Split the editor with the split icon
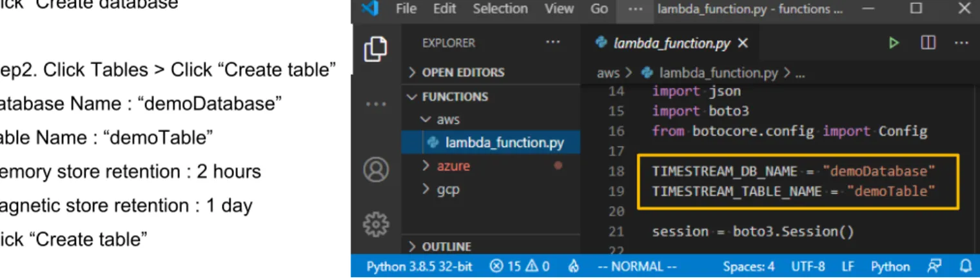The width and height of the screenshot is (980, 279). [928, 43]
